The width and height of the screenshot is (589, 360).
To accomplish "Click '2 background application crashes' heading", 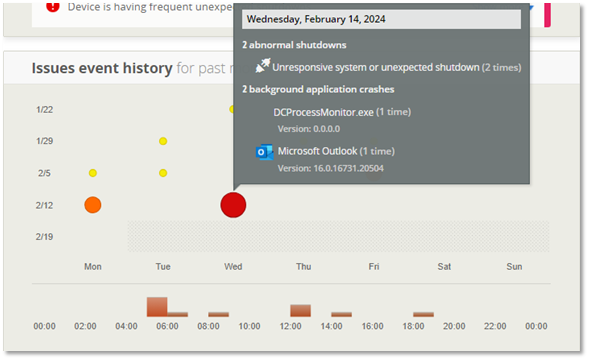I will click(x=318, y=89).
